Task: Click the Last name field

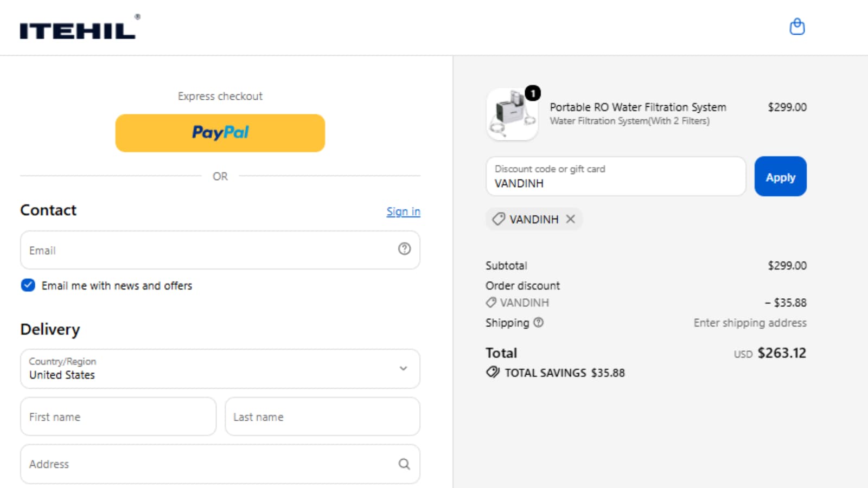Action: click(x=322, y=416)
